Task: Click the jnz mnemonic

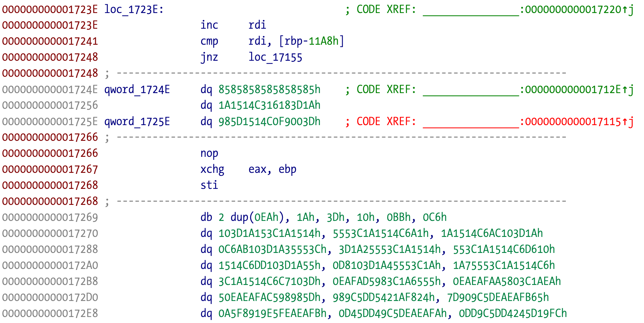Action: pyautogui.click(x=209, y=57)
